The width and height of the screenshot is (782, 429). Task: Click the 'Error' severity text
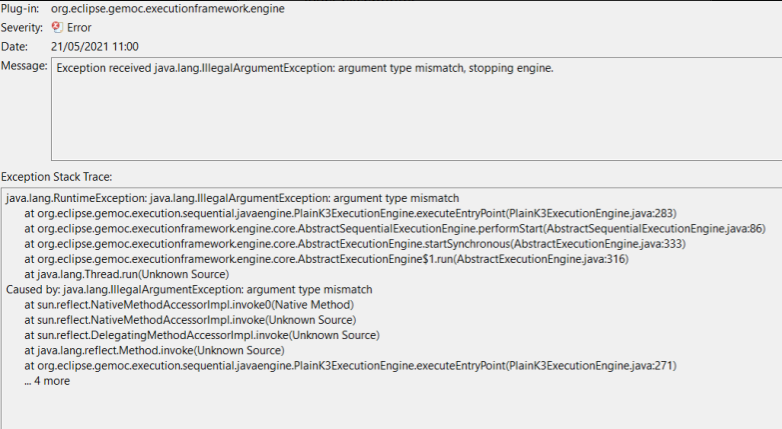79,27
